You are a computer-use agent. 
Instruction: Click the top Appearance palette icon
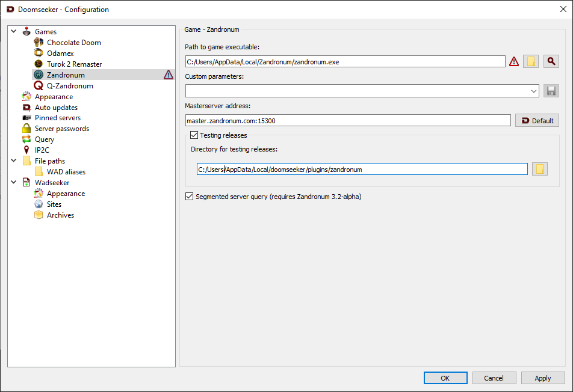click(x=26, y=96)
